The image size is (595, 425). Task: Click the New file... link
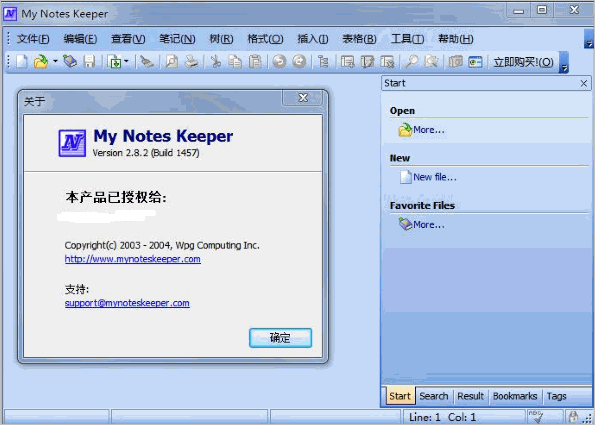(428, 177)
